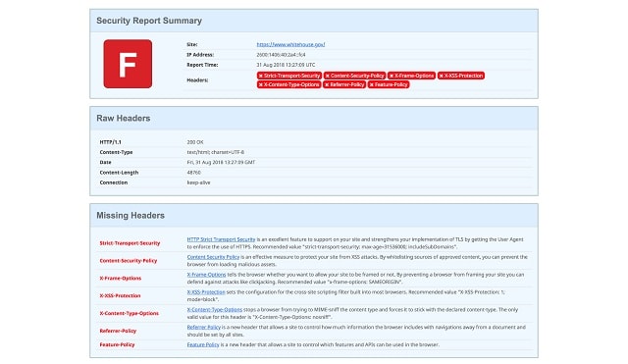Click the Date value 'Fri, 31 Aug 2018 13:27:09 GMT'
The width and height of the screenshot is (628, 364).
(221, 162)
